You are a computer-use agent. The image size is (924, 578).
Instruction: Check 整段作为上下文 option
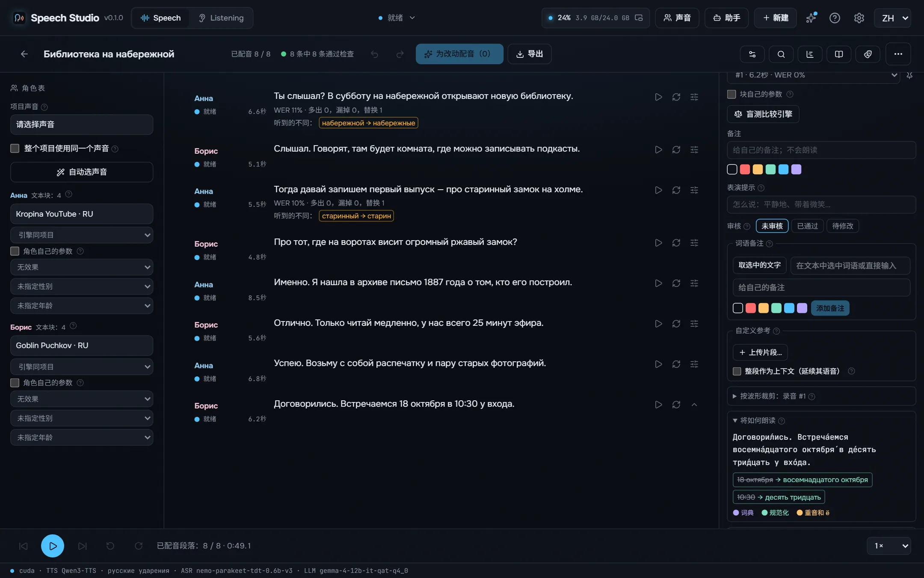click(x=737, y=371)
